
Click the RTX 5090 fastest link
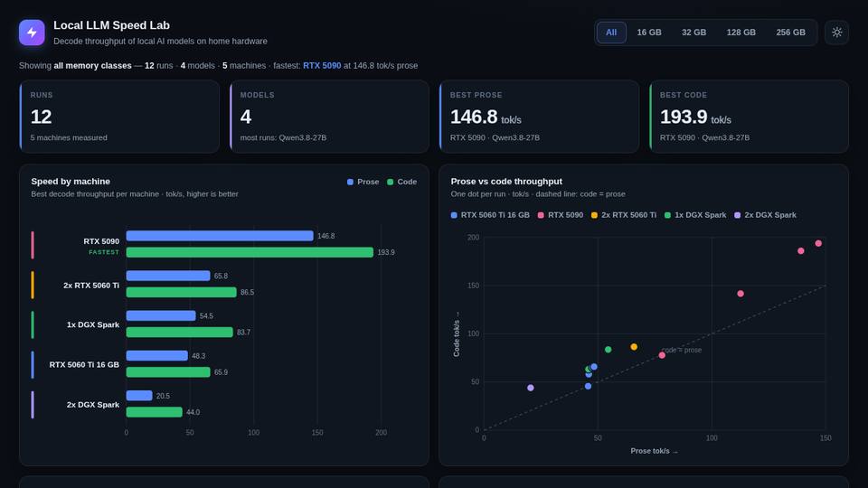click(x=322, y=65)
